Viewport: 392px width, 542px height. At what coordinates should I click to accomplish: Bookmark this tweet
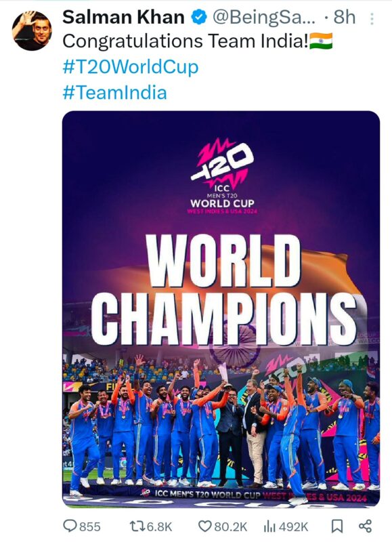click(337, 526)
